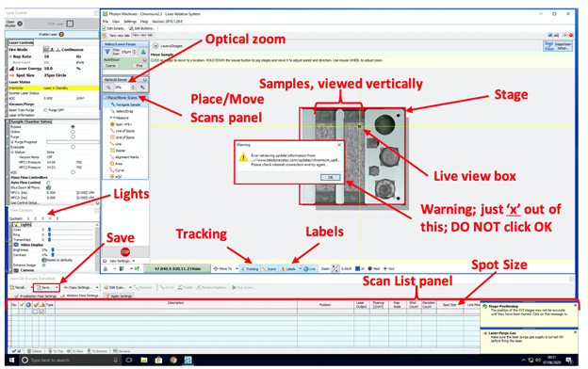Open the Help menu
Viewport: 588px width, 369px height.
144,22
